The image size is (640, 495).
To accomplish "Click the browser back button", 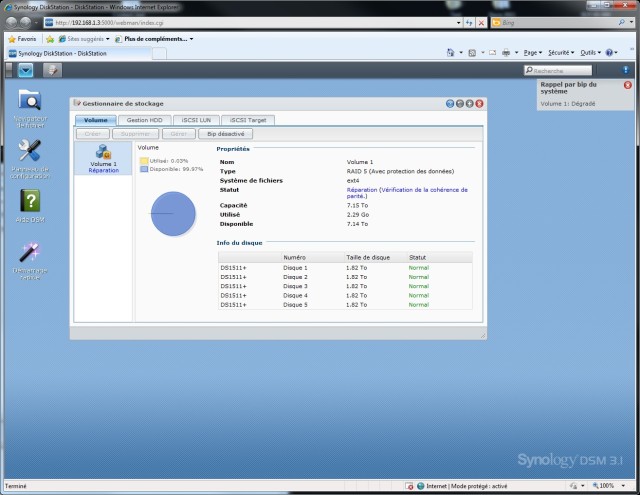I will 11,22.
